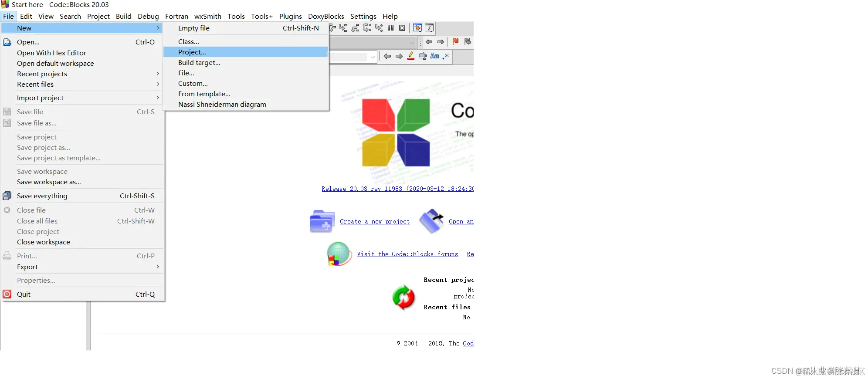This screenshot has width=868, height=379.
Task: Click Create a new project link
Action: click(375, 221)
